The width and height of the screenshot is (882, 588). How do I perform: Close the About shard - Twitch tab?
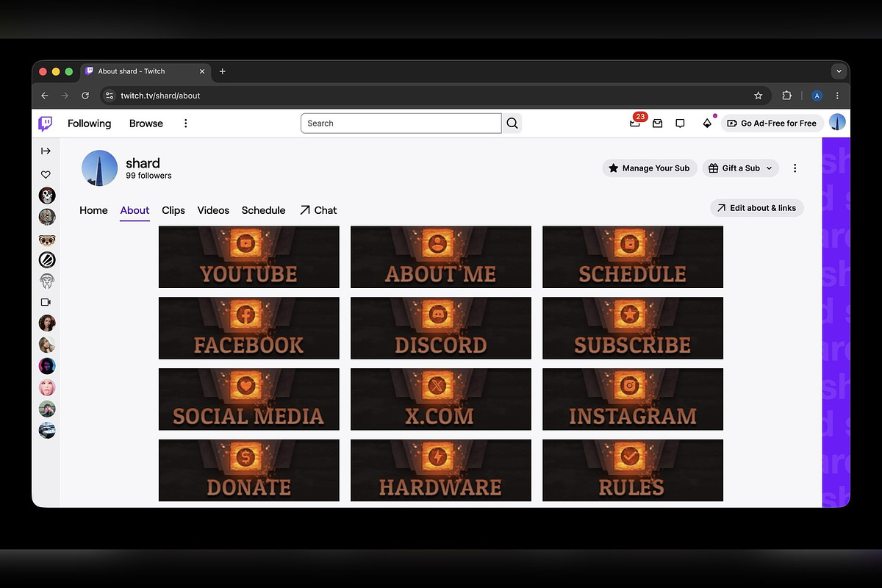(x=202, y=71)
